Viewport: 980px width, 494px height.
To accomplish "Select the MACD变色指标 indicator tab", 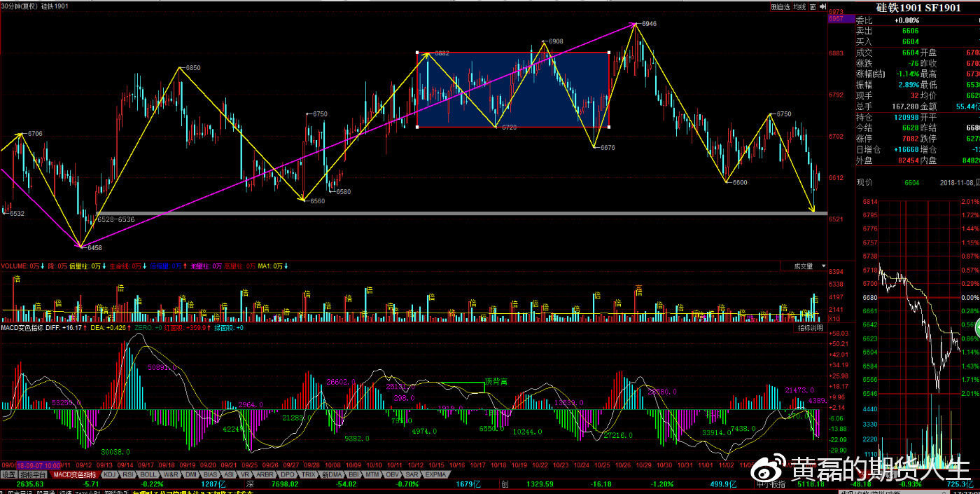I will (x=73, y=474).
